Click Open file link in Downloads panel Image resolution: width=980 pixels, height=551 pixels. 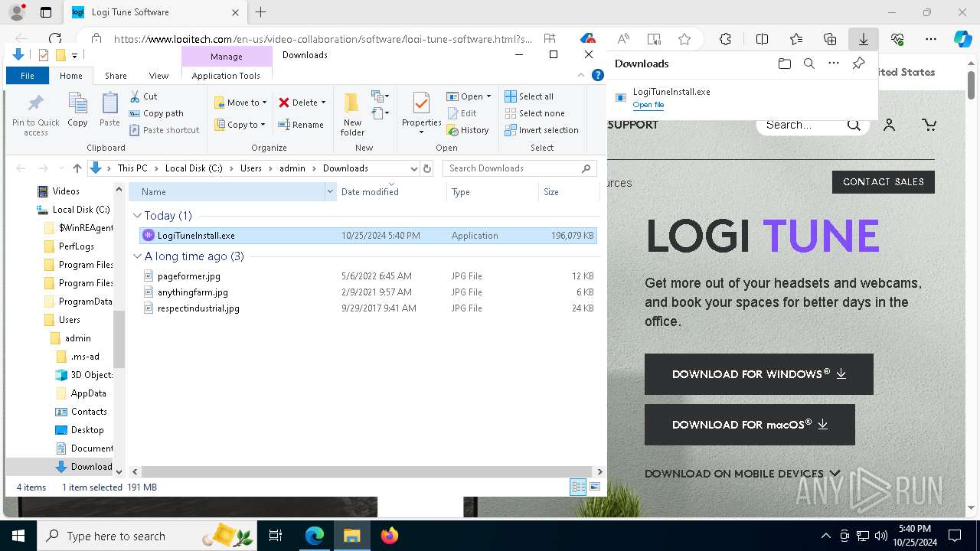coord(648,105)
